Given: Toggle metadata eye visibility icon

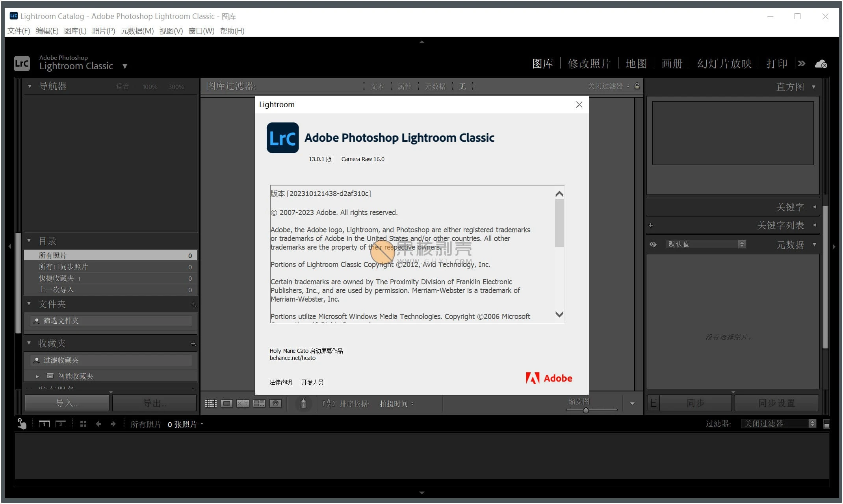Looking at the screenshot, I should point(653,245).
